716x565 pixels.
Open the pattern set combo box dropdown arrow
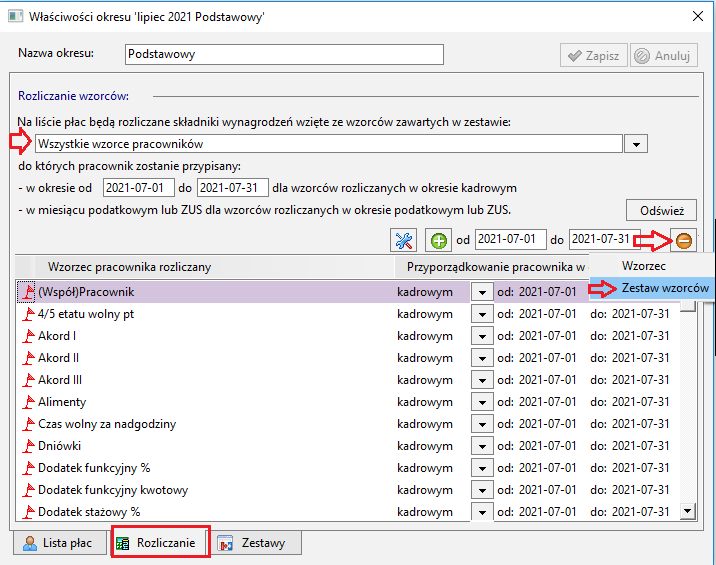[636, 144]
